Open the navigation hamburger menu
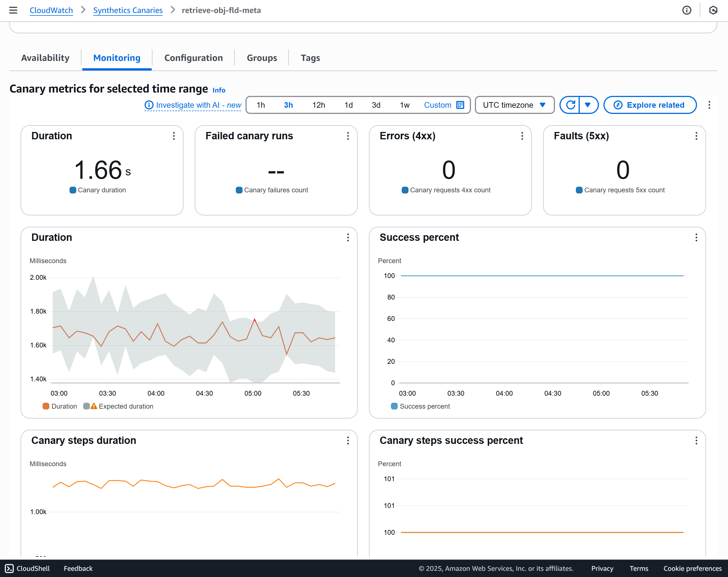728x577 pixels. point(13,10)
